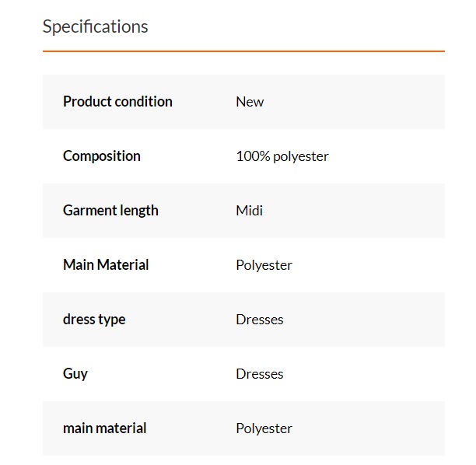Select the Garment length label
Screen dimensions: 476x465
coord(110,211)
